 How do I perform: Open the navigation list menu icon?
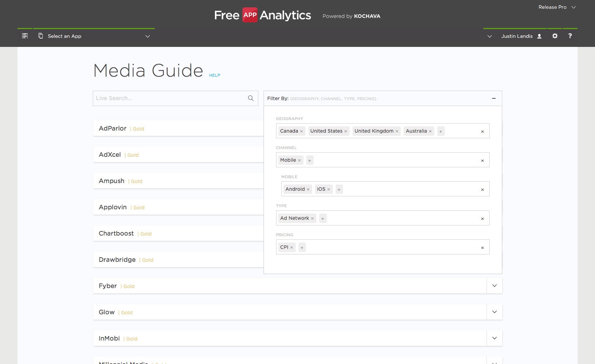click(x=25, y=36)
